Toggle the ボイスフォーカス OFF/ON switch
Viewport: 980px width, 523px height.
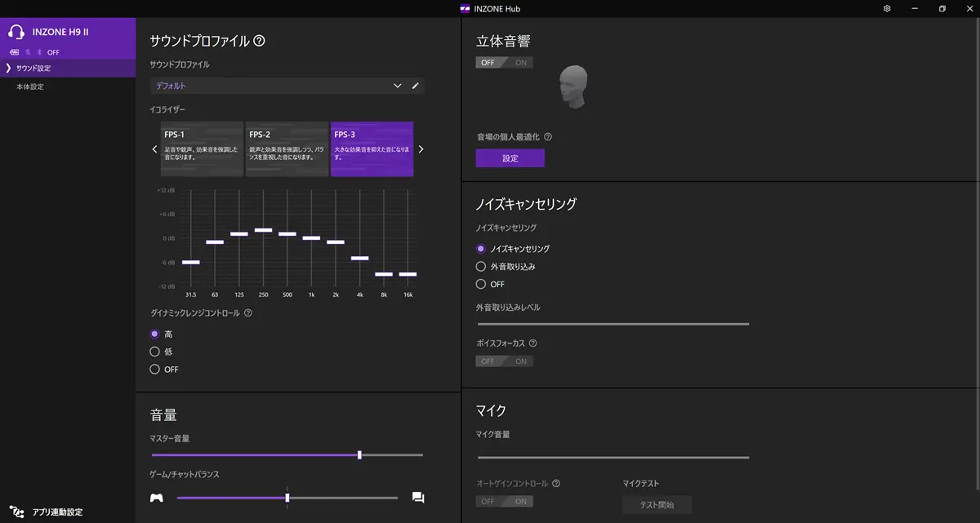click(505, 361)
